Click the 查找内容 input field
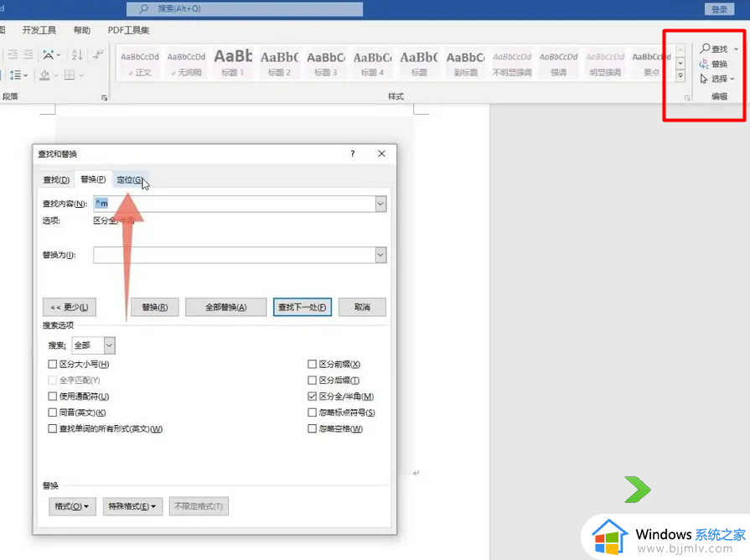Viewport: 750px width, 560px height. tap(235, 204)
